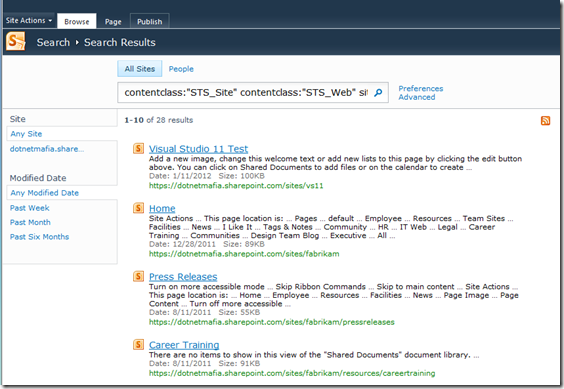The height and width of the screenshot is (389, 564).
Task: Click the sites/vs11 URL
Action: [x=236, y=186]
